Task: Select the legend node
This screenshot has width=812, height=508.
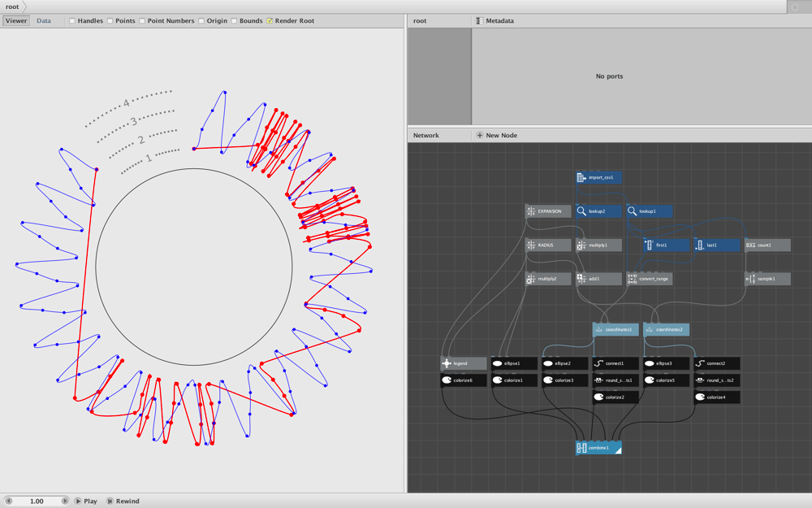Action: [x=464, y=363]
